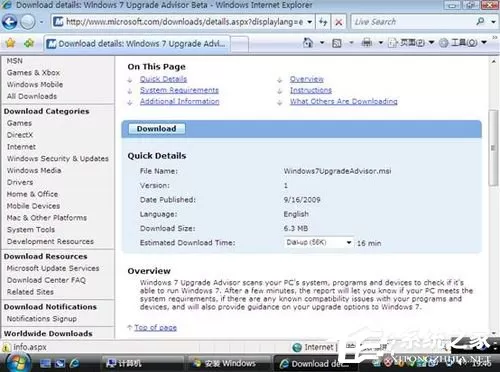Click the RSS feeds icon
This screenshot has width=500, height=372.
tap(337, 43)
